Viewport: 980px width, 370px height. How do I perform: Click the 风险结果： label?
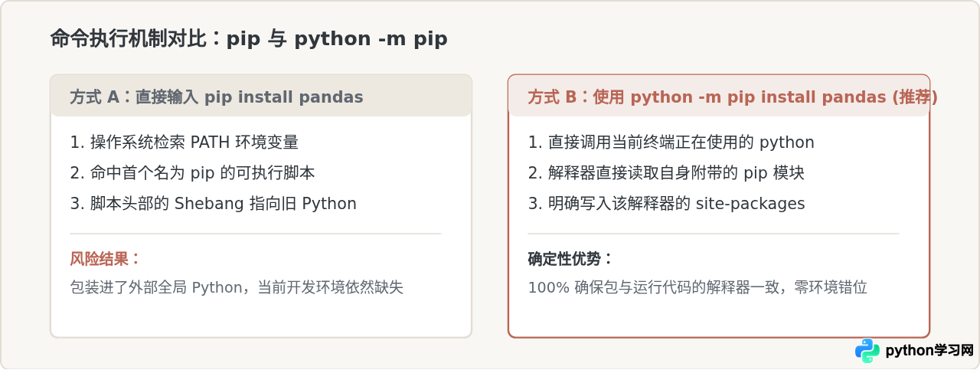[106, 259]
